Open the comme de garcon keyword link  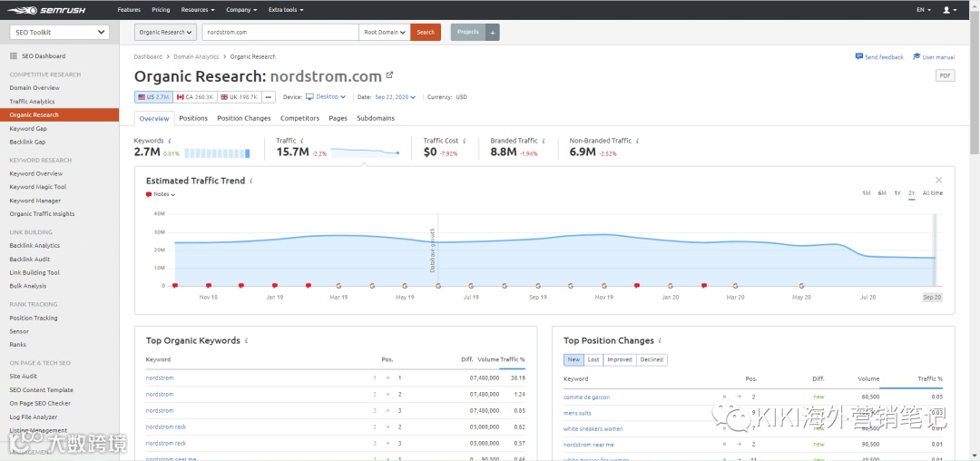(x=586, y=397)
